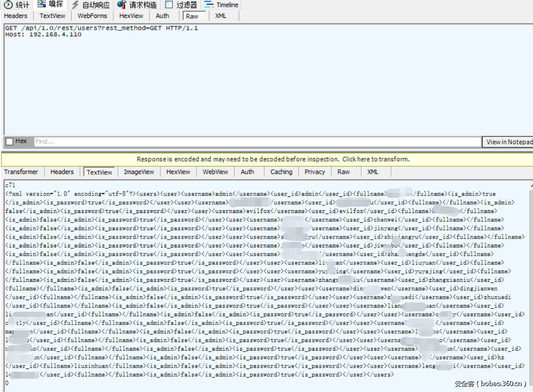Screen dimensions: 533x392
Task: Click into the Find search field
Action: tap(257, 142)
